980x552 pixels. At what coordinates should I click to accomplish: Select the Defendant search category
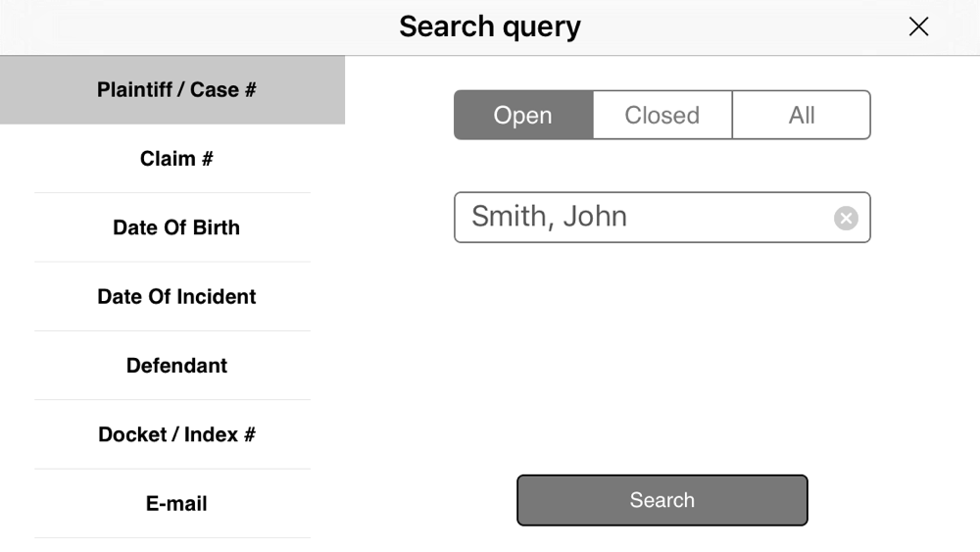coord(172,366)
